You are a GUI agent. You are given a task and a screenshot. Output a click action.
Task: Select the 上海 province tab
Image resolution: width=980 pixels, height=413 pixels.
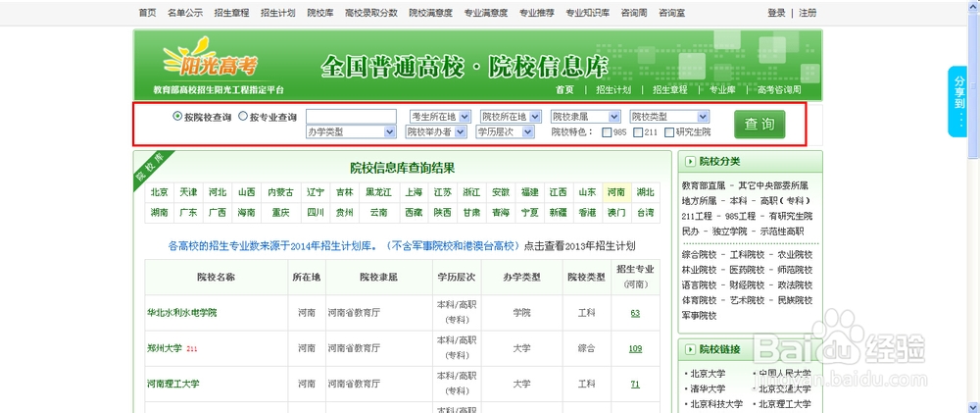click(414, 192)
